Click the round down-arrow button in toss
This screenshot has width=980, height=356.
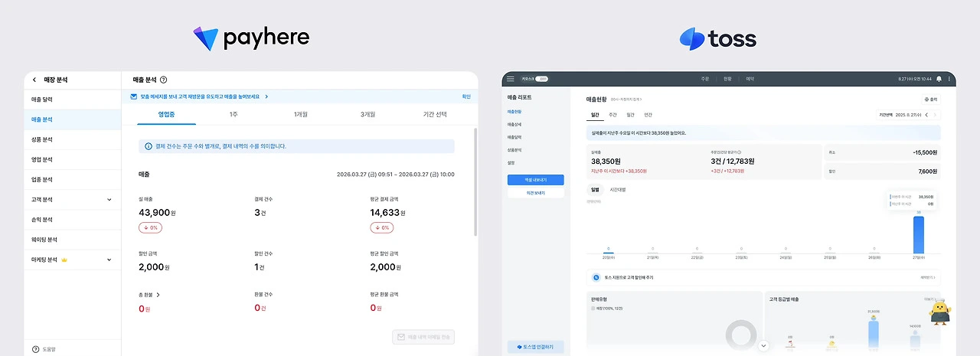(763, 346)
